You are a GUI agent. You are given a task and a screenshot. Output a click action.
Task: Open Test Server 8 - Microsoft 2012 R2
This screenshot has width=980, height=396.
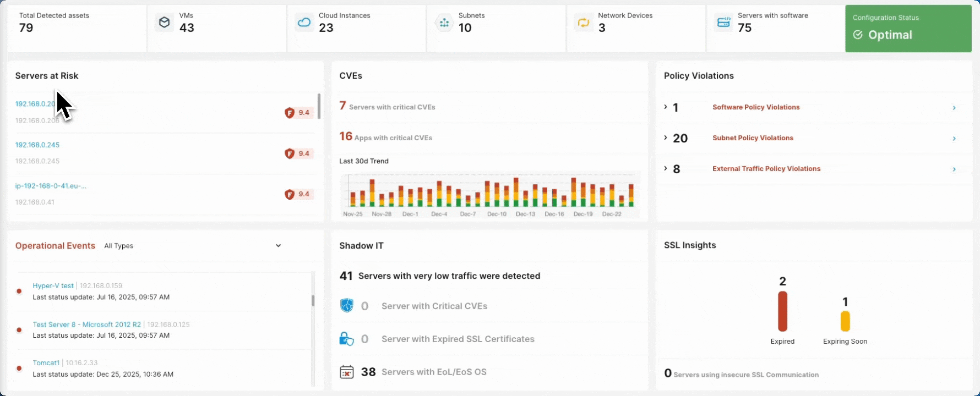86,324
